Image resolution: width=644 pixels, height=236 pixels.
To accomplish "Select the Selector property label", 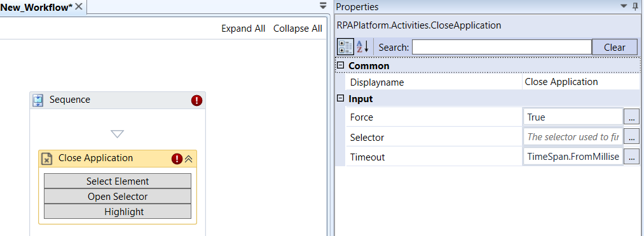I will click(x=367, y=137).
